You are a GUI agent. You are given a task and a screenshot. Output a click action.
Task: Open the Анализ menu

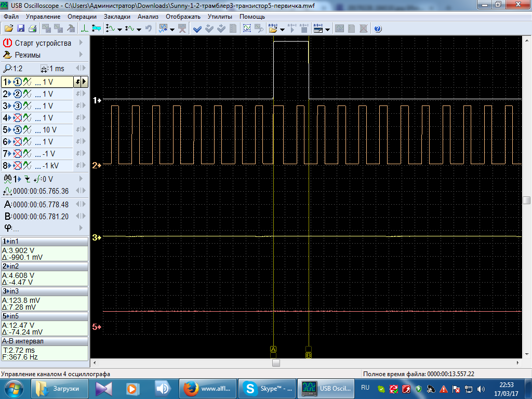148,17
